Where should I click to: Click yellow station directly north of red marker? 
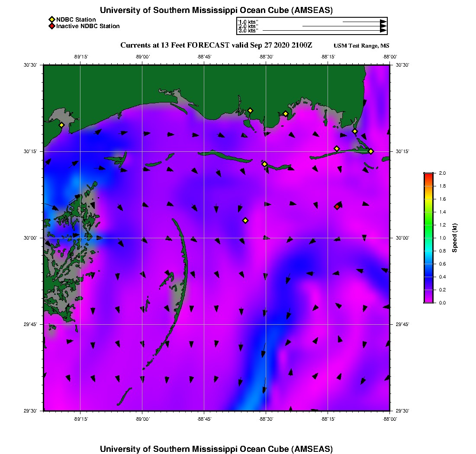pos(337,149)
